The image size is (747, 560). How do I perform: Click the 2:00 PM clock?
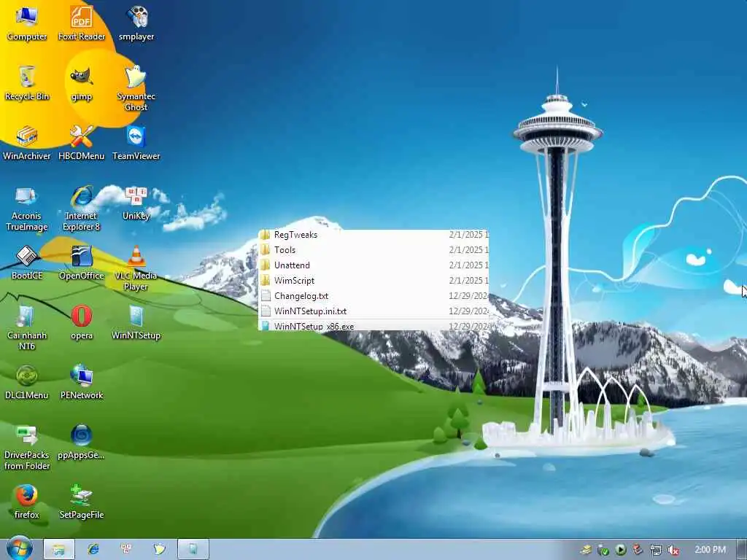click(x=711, y=550)
